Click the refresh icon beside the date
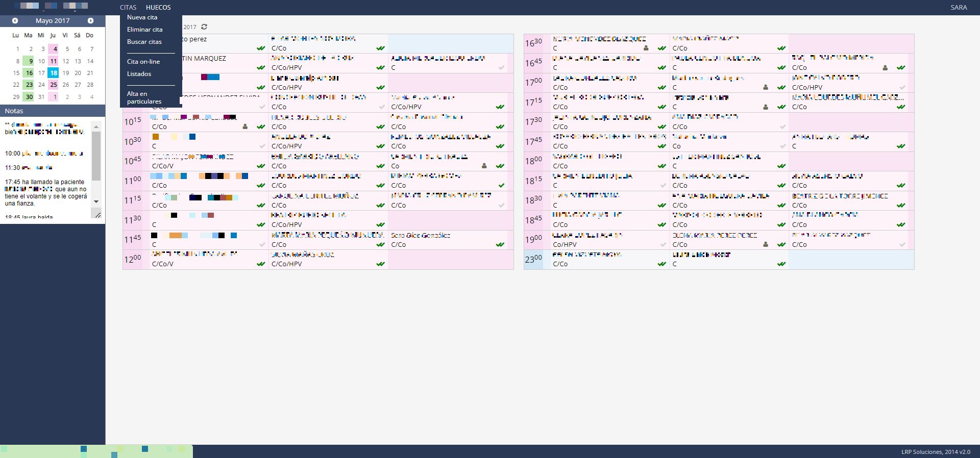The height and width of the screenshot is (458, 980). click(204, 27)
